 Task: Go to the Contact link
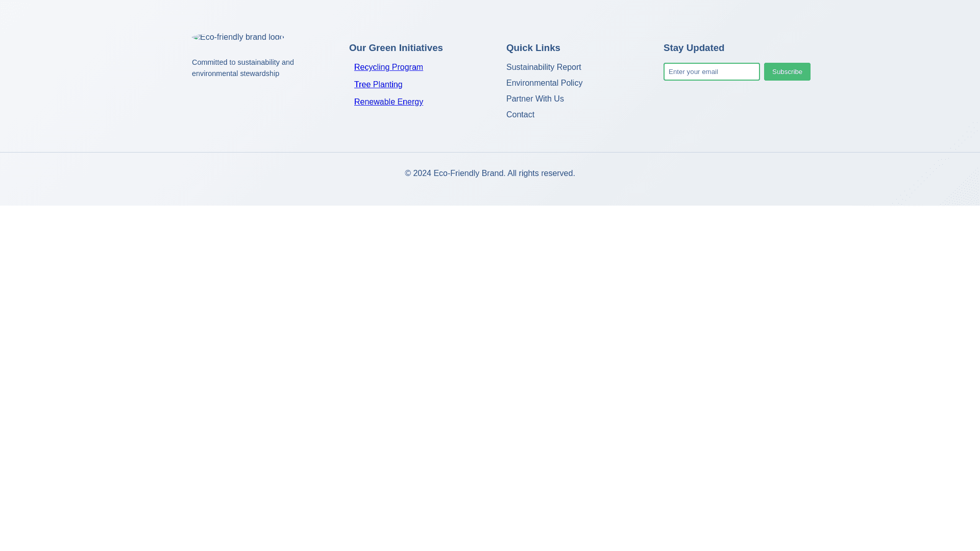[x=520, y=115]
